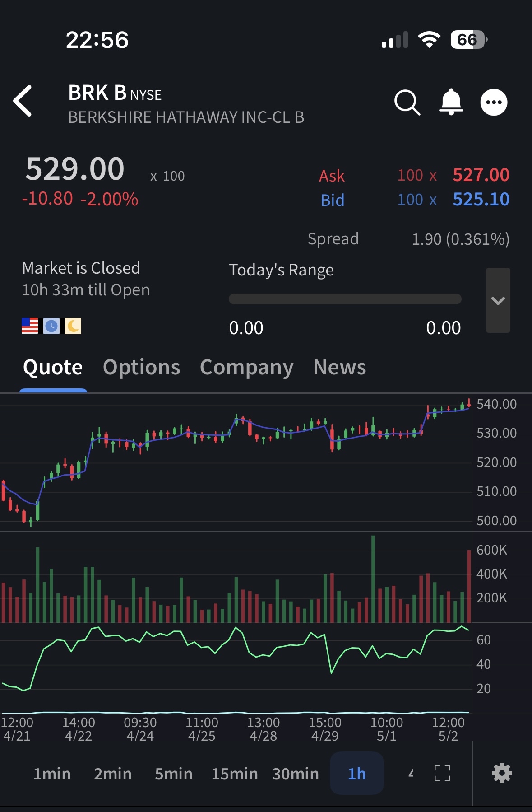Viewport: 532px width, 812px height.
Task: Tap the Market is Closed status
Action: point(81,268)
